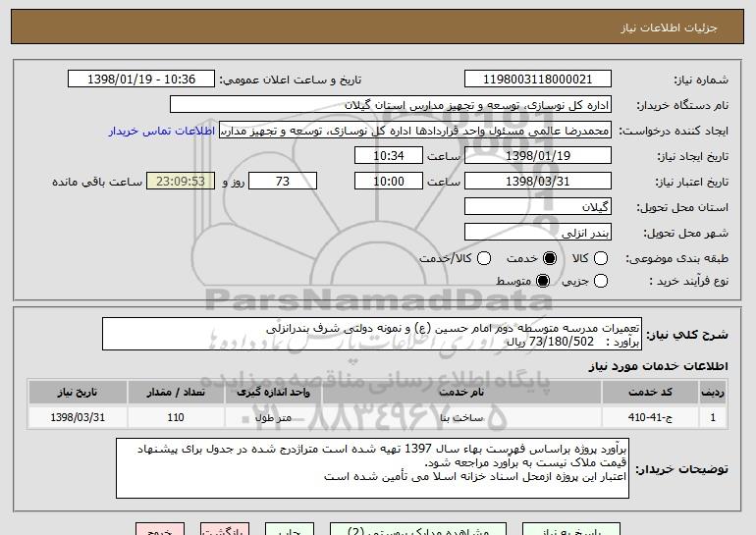Click the general description text box
Viewport: 756px width, 535px height.
372,334
